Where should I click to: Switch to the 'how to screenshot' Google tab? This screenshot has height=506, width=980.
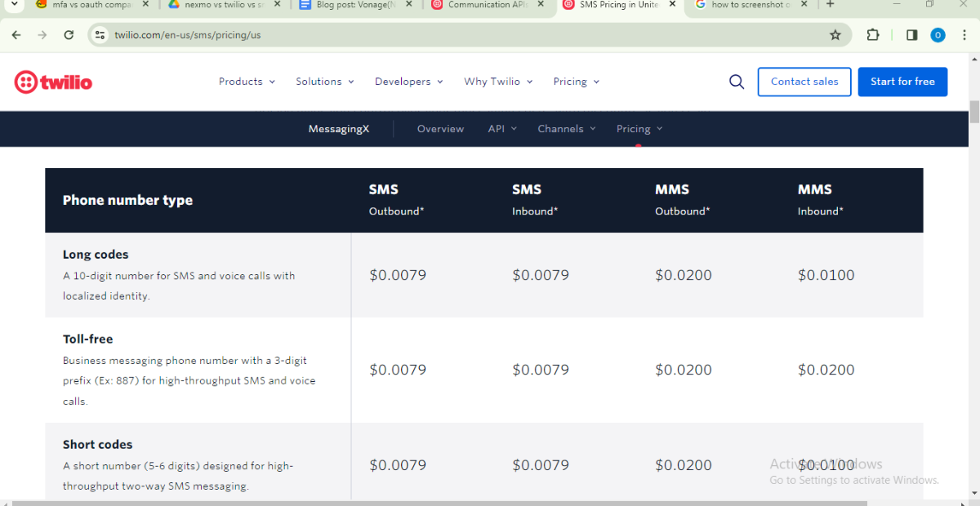[x=751, y=4]
